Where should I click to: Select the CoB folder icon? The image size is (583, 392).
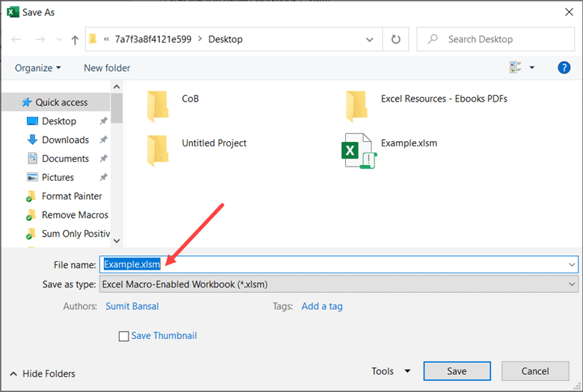[158, 106]
